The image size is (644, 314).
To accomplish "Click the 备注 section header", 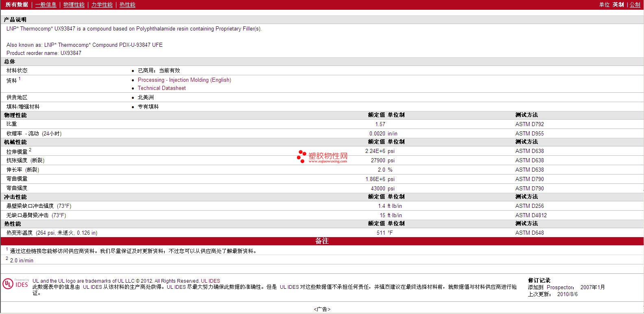I will pos(322,241).
